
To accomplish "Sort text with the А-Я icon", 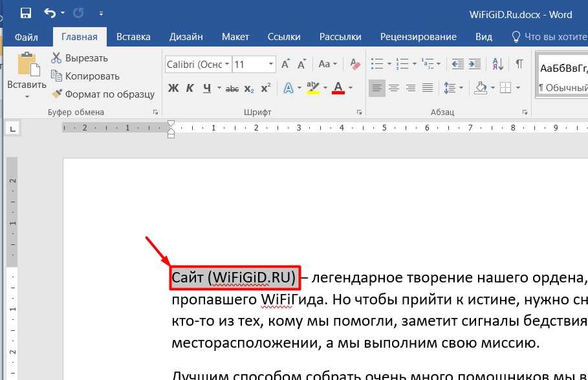I will pos(497,64).
